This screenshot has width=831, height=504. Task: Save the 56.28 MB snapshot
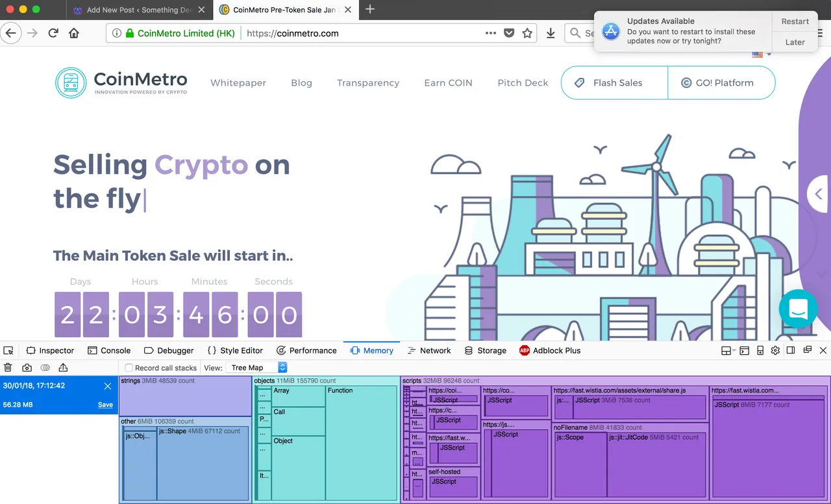105,405
